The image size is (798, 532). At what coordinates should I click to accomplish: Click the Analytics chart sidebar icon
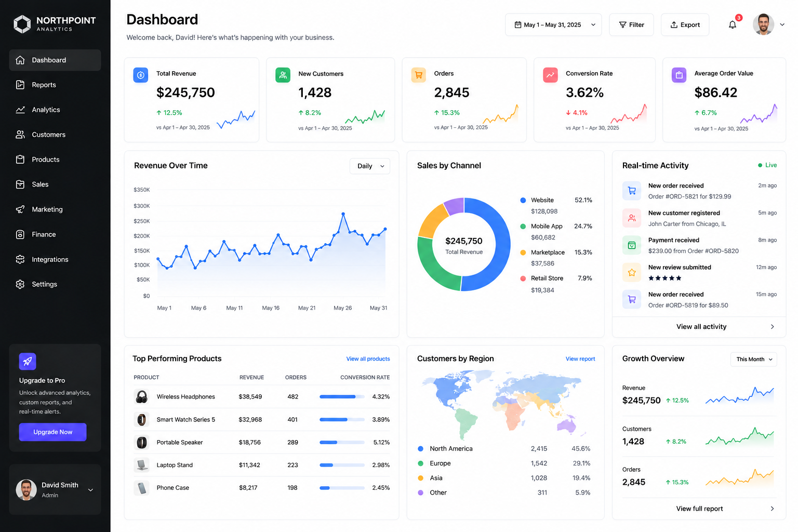20,110
